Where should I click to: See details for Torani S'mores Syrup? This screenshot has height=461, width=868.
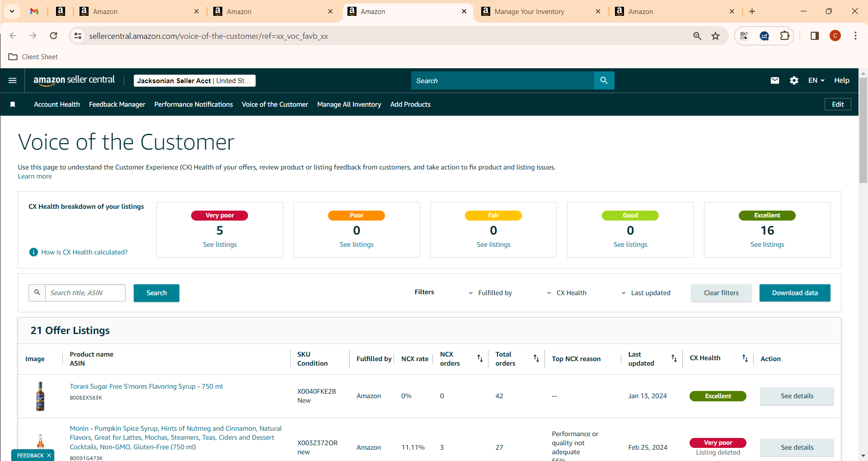(797, 396)
